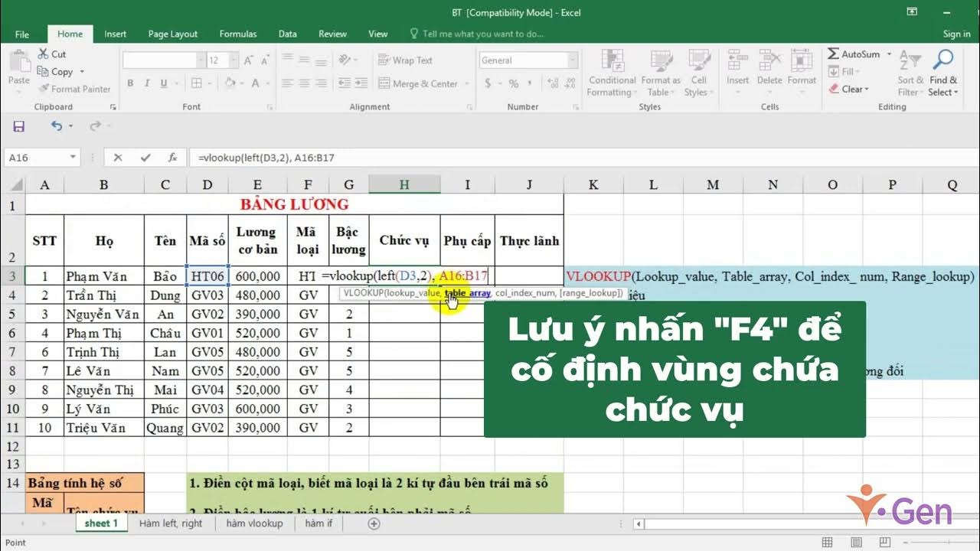Viewport: 980px width, 551px height.
Task: Open the File menu
Action: [x=22, y=34]
